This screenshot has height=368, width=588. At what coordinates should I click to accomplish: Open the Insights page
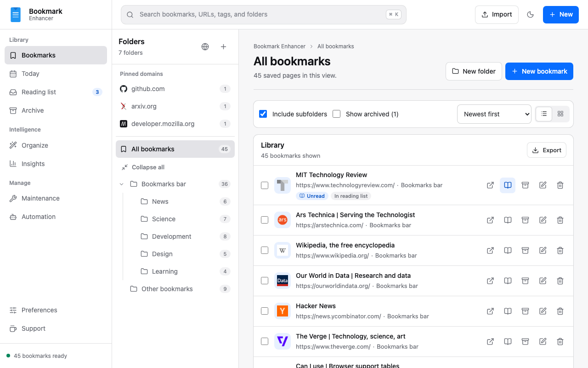[56, 164]
